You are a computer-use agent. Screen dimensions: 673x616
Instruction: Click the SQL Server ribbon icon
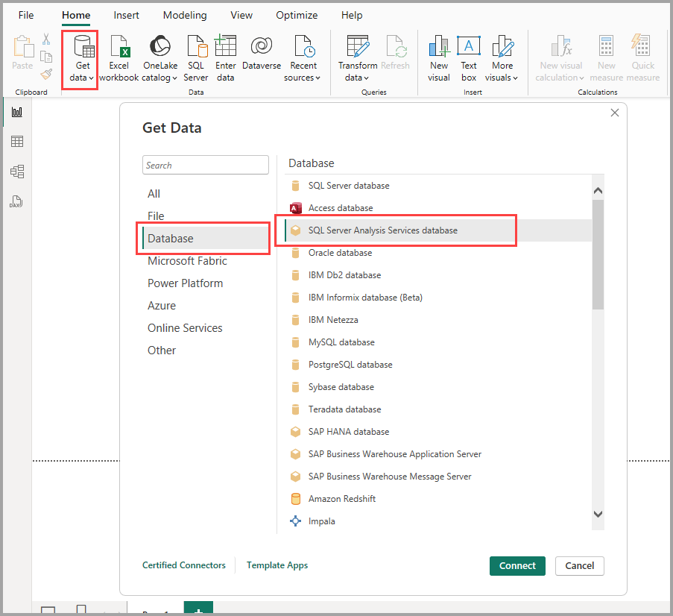coord(196,59)
